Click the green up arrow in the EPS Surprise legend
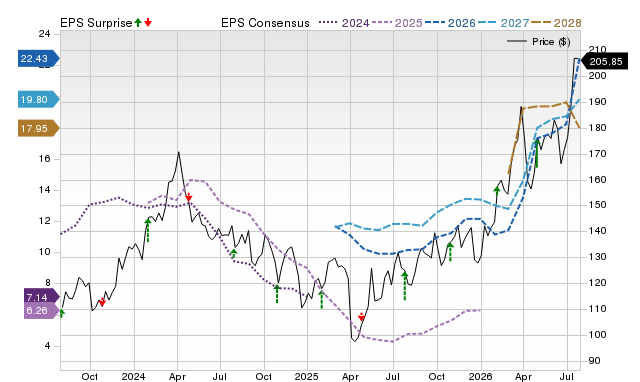 (x=138, y=23)
